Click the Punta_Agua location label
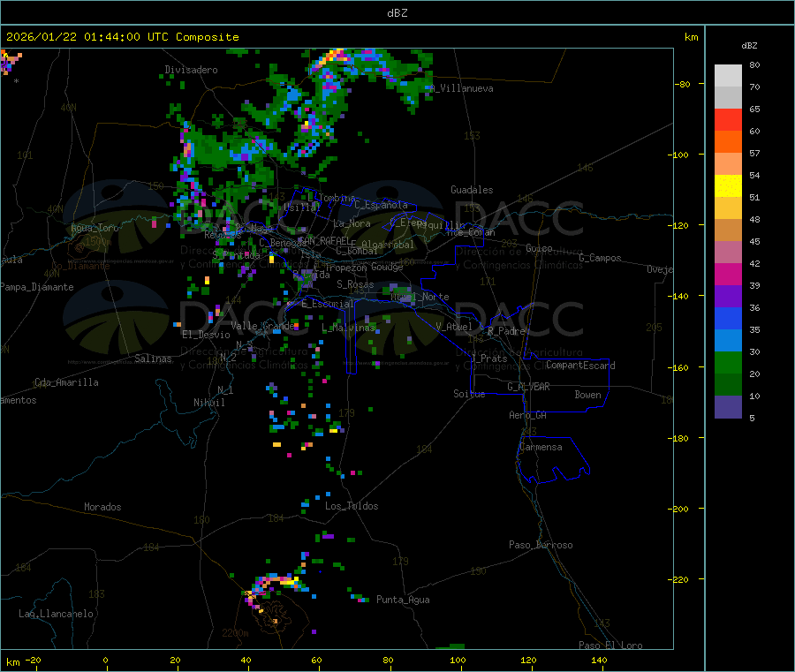Screen dimensions: 795x672 pos(403,600)
